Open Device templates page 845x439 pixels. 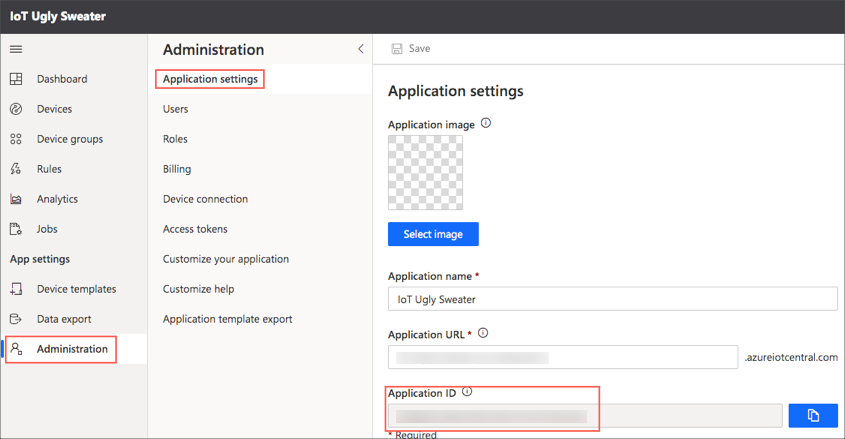tap(77, 289)
